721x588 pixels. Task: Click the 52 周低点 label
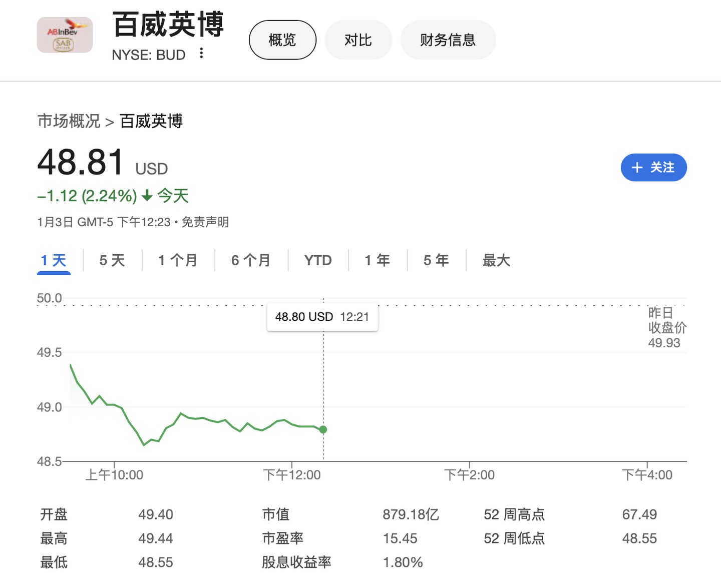tap(514, 538)
